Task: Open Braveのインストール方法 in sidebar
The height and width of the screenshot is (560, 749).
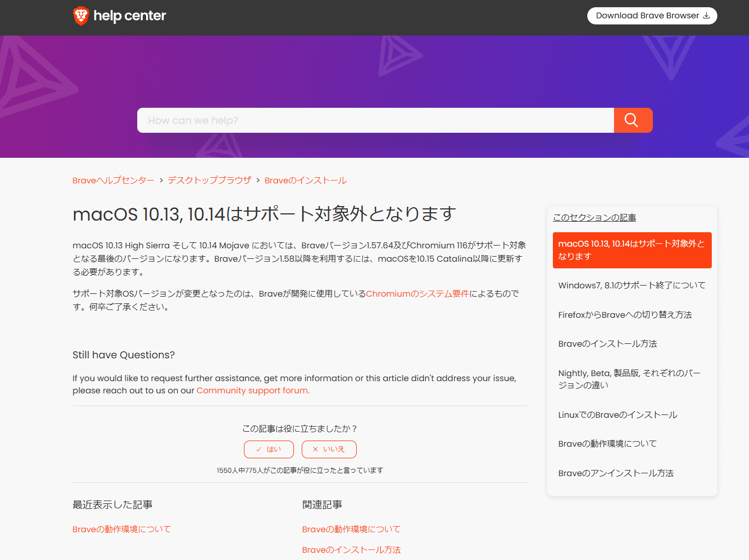Action: pyautogui.click(x=607, y=344)
